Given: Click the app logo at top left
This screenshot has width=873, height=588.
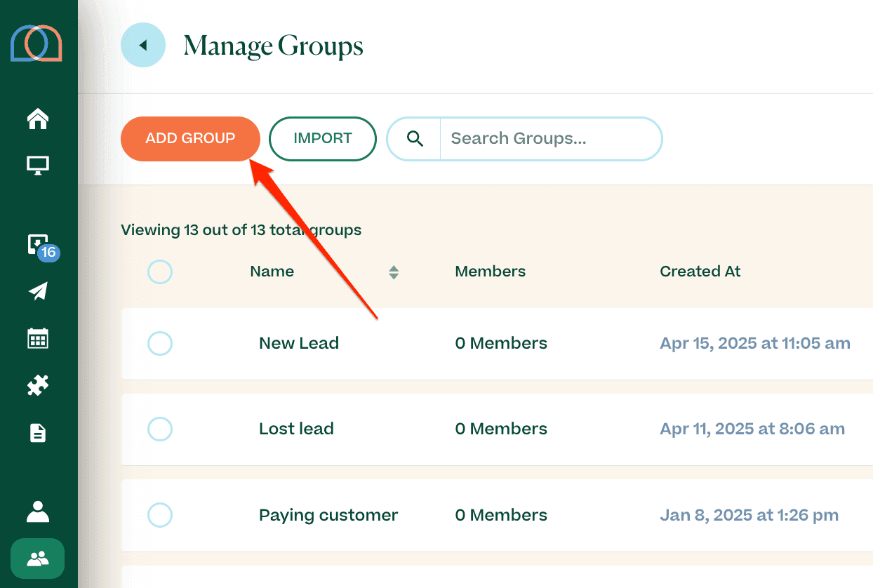Looking at the screenshot, I should (36, 43).
